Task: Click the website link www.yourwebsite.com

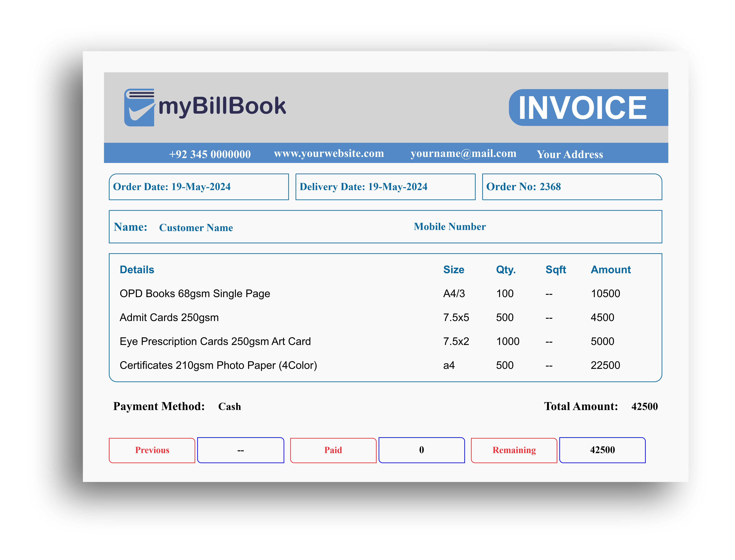Action: tap(329, 154)
